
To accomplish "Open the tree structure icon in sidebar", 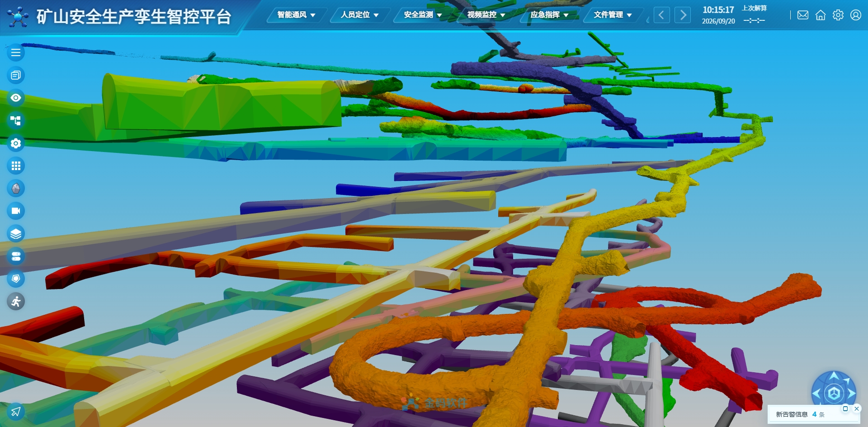I will point(16,120).
